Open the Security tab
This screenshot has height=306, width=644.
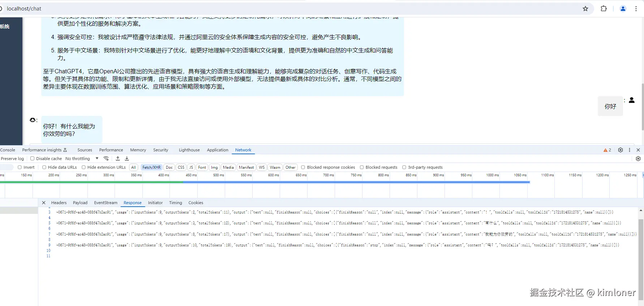(x=160, y=150)
